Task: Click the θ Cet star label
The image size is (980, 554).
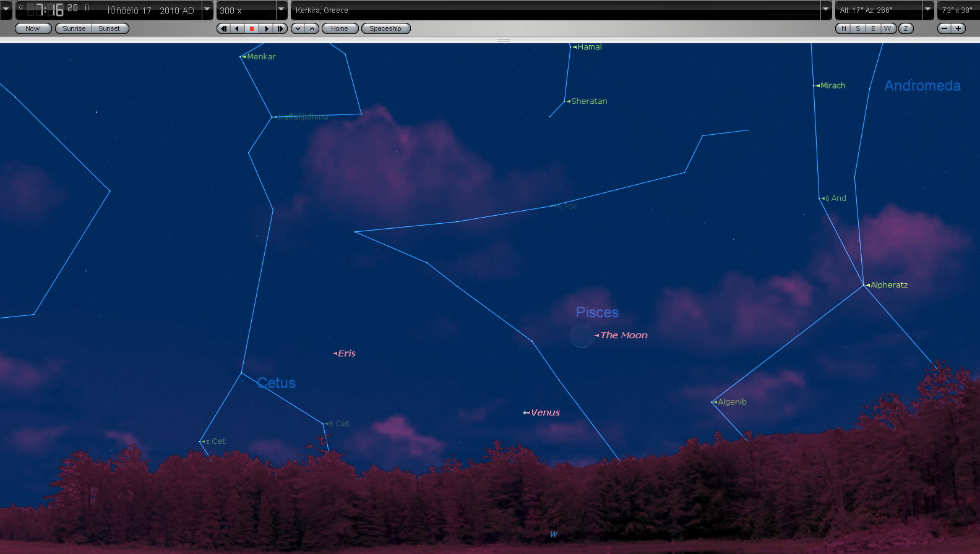Action: tap(338, 424)
